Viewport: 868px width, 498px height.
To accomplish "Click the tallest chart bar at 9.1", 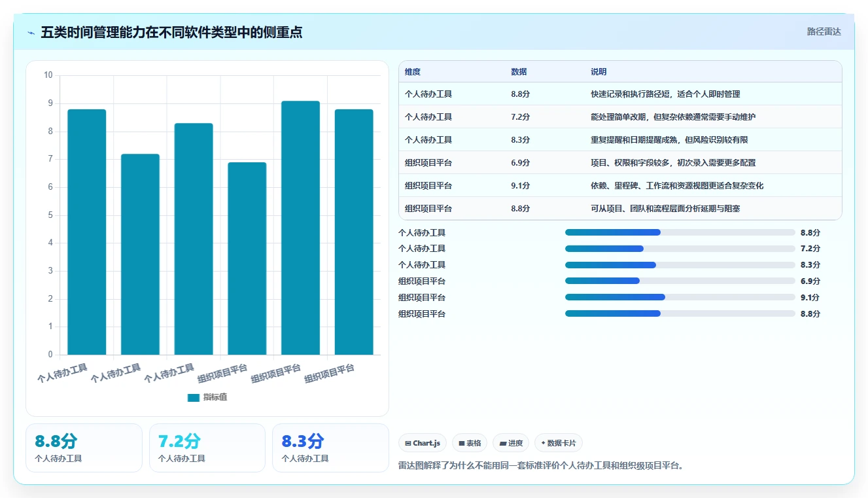I will pos(300,228).
